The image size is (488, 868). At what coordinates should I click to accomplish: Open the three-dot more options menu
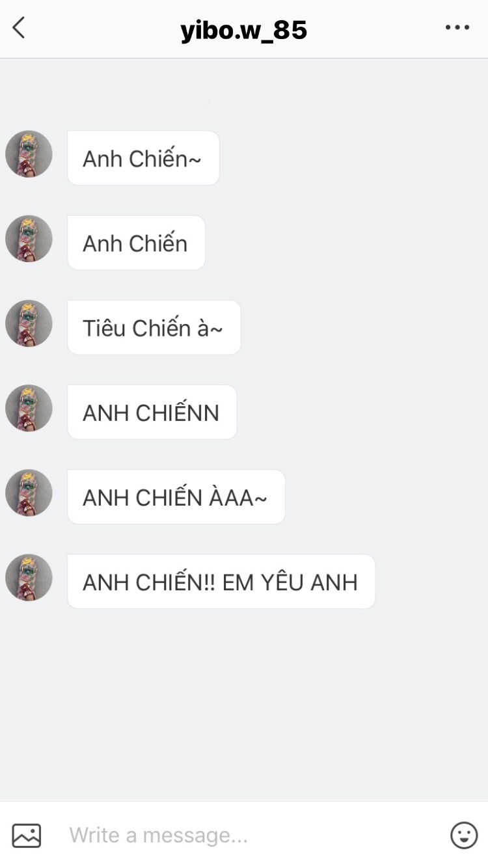point(457,27)
